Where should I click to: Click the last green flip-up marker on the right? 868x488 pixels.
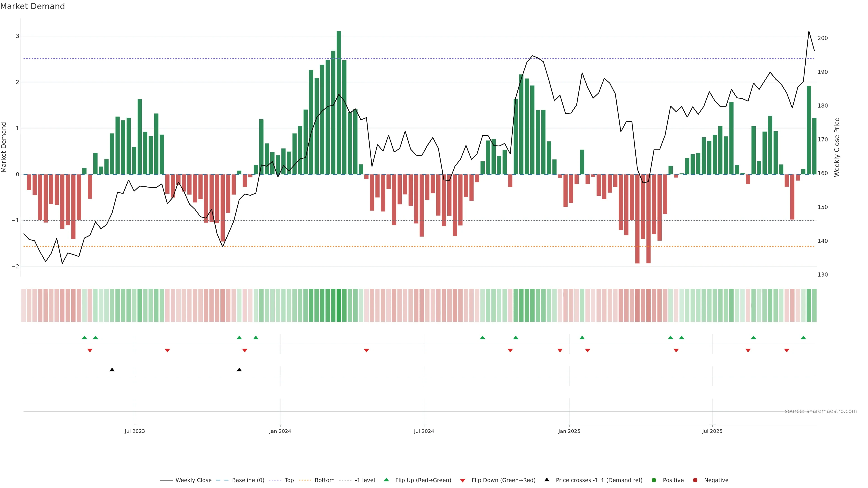803,338
